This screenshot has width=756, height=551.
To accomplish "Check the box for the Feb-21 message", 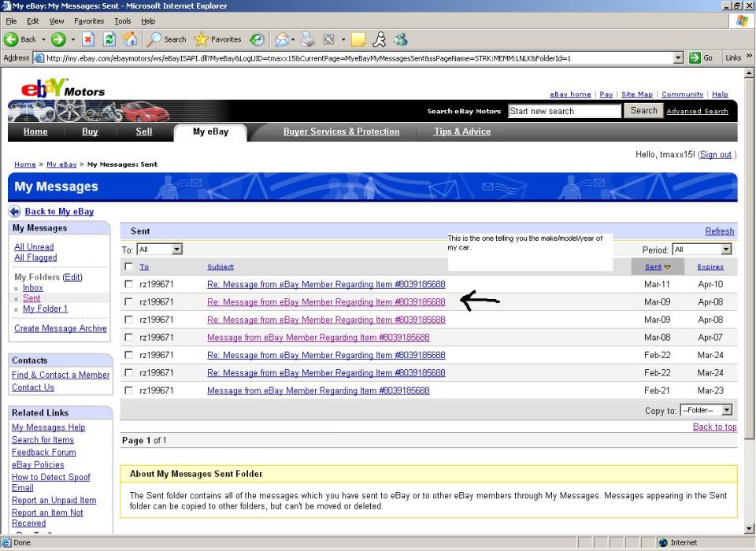I will [x=128, y=390].
